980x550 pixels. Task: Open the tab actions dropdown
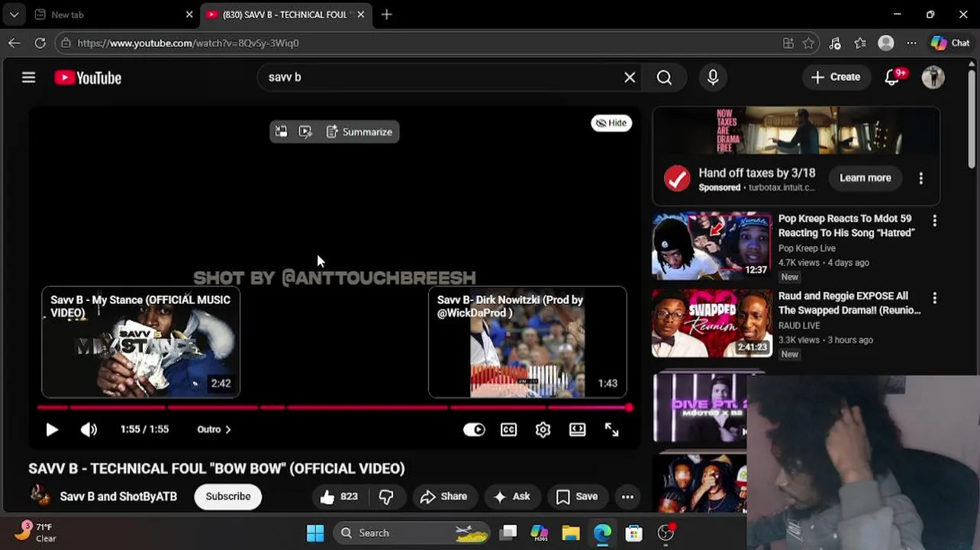pos(14,15)
